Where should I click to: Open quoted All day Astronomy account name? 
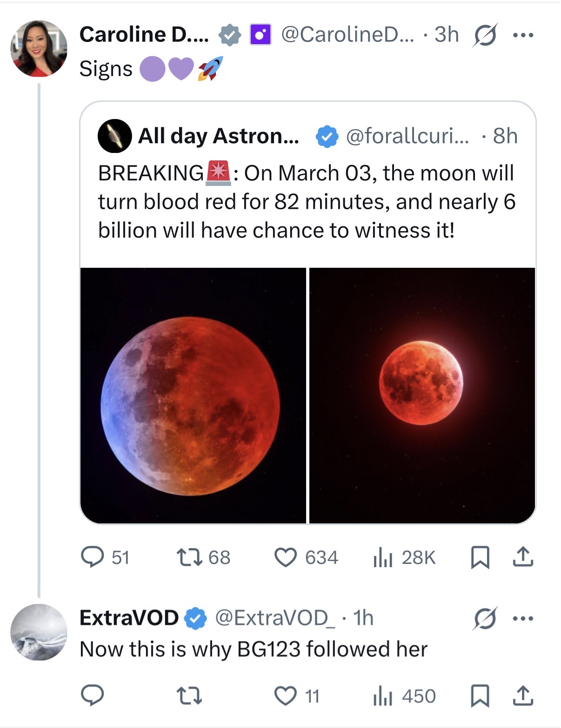[218, 136]
